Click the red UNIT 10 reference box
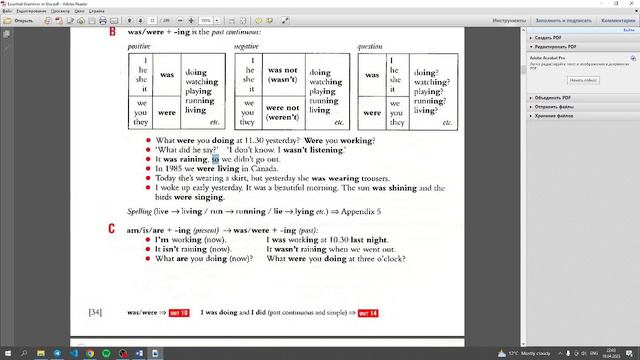Screen dimensions: 640x360 pyautogui.click(x=179, y=313)
